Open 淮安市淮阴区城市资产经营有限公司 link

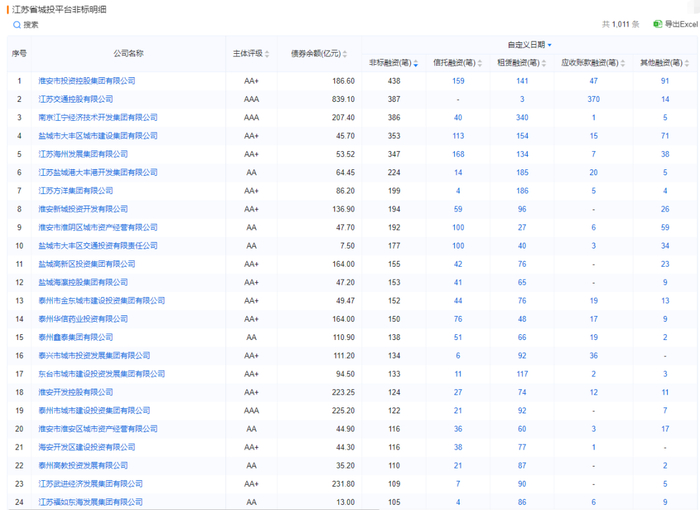pyautogui.click(x=98, y=227)
